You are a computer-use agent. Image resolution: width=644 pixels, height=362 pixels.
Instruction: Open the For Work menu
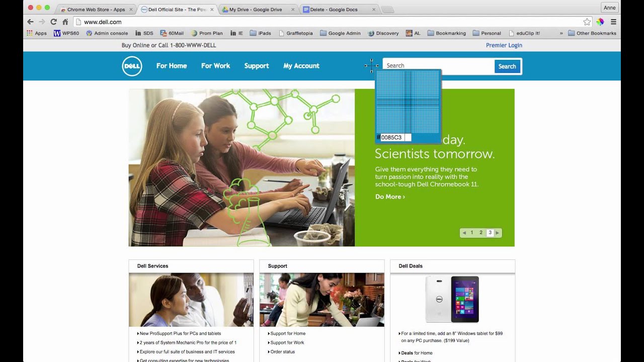click(x=215, y=66)
